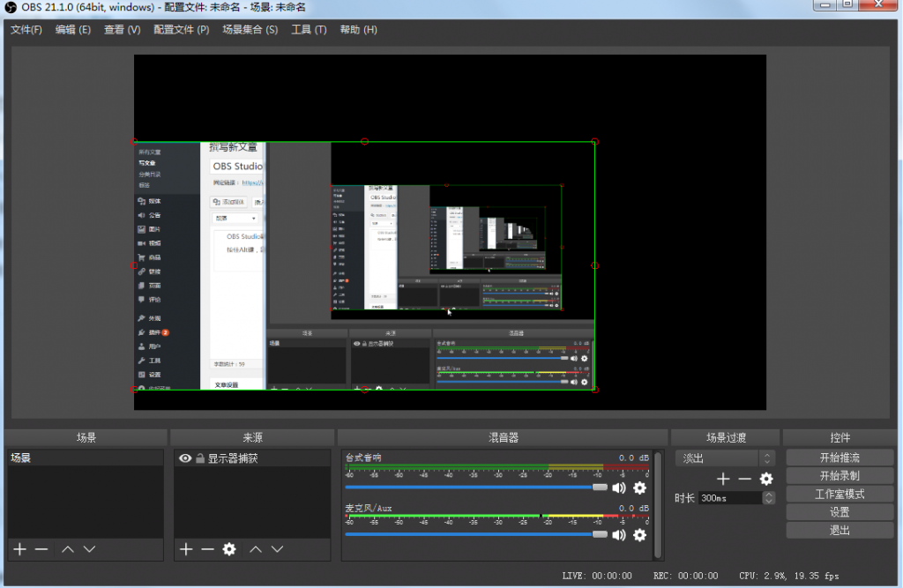Click the right-middle resize handle in preview

[595, 266]
